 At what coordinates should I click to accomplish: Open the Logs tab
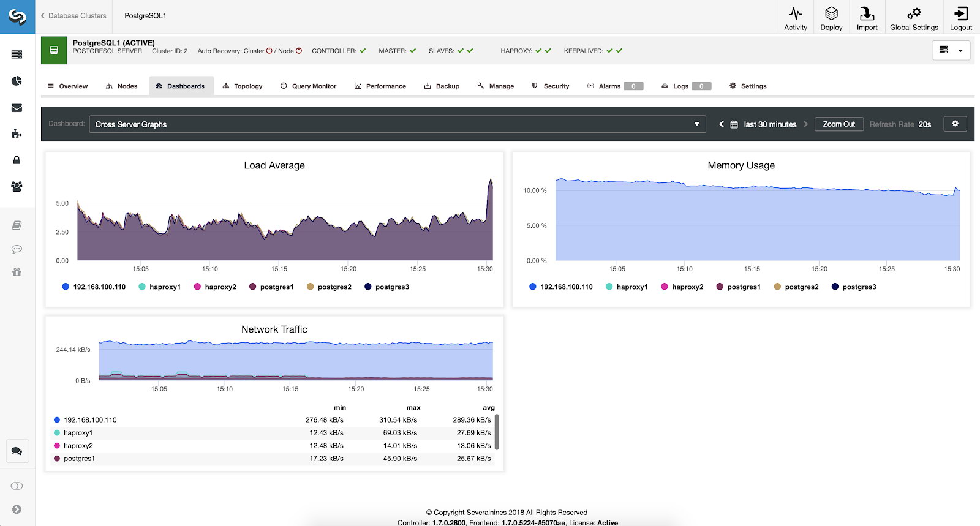[x=686, y=86]
